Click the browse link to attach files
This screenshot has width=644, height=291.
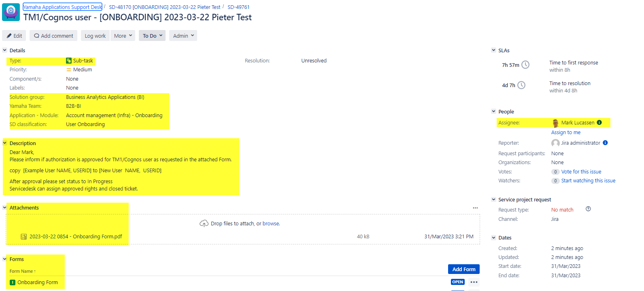(x=271, y=224)
